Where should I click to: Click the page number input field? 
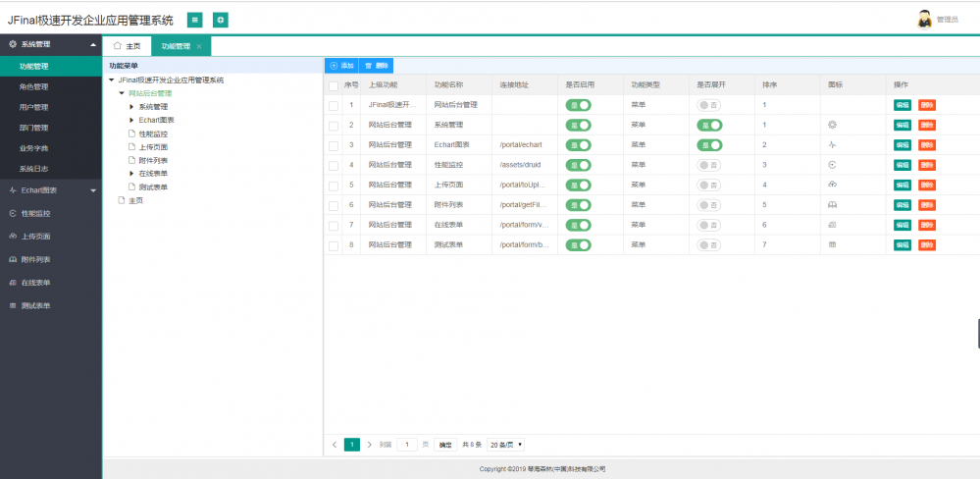click(407, 445)
